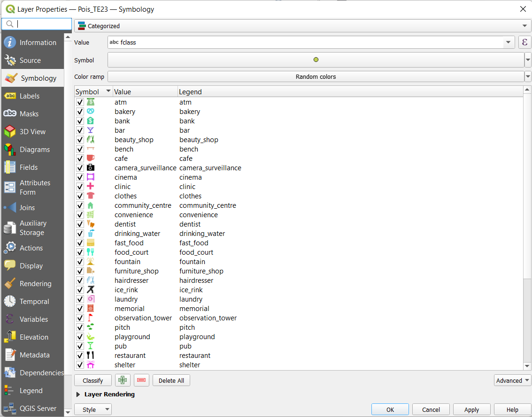The image size is (532, 417).
Task: Open the expression editor epsilon button
Action: [524, 42]
